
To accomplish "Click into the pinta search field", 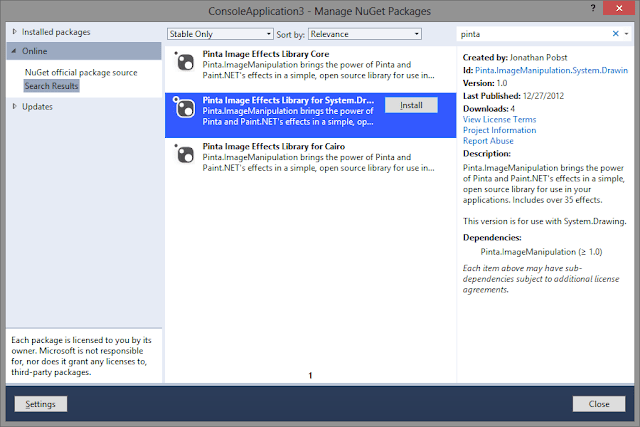I will (x=533, y=34).
